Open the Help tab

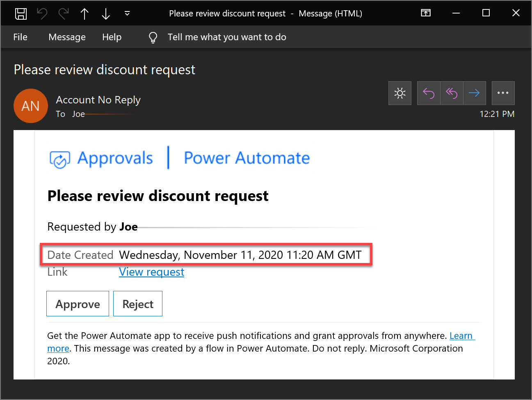(x=112, y=37)
